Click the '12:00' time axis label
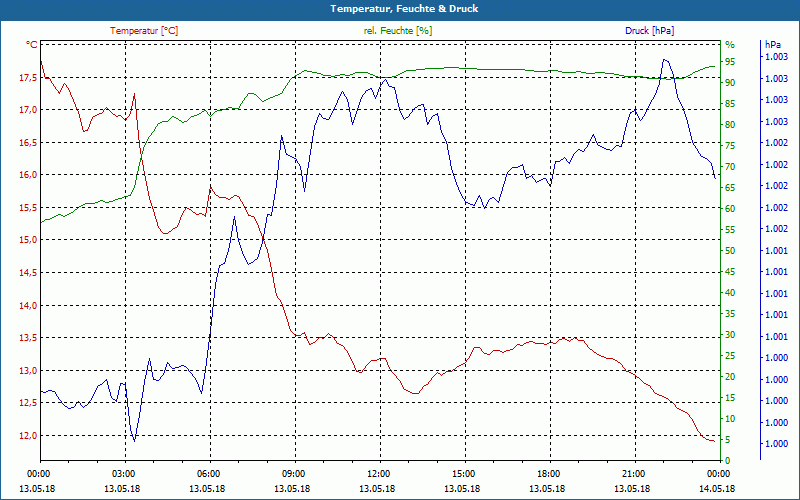Image resolution: width=800 pixels, height=500 pixels. [380, 473]
